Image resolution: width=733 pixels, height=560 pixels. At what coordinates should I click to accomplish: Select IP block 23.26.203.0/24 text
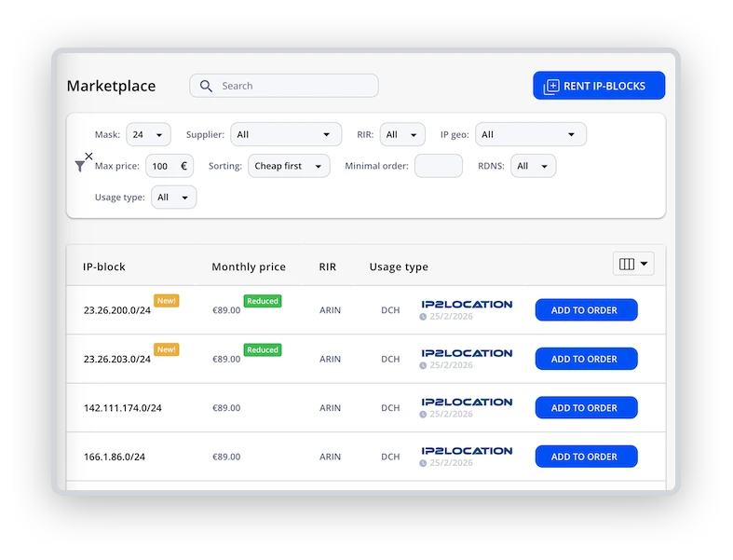tap(116, 360)
